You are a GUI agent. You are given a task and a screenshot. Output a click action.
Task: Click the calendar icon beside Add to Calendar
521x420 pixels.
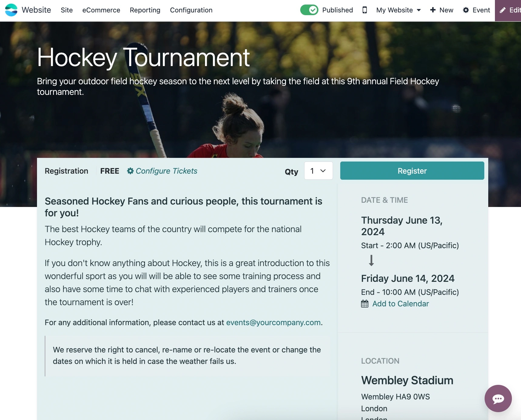pos(365,304)
